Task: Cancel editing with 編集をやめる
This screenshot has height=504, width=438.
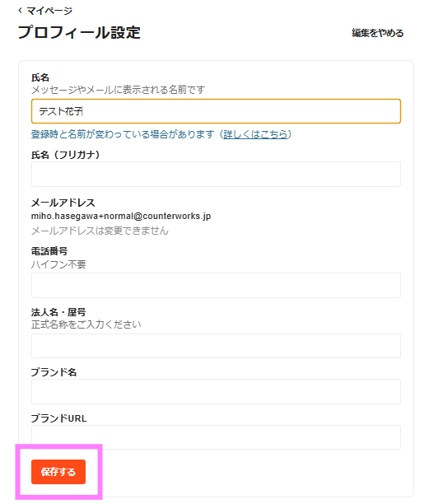Action: pyautogui.click(x=378, y=33)
